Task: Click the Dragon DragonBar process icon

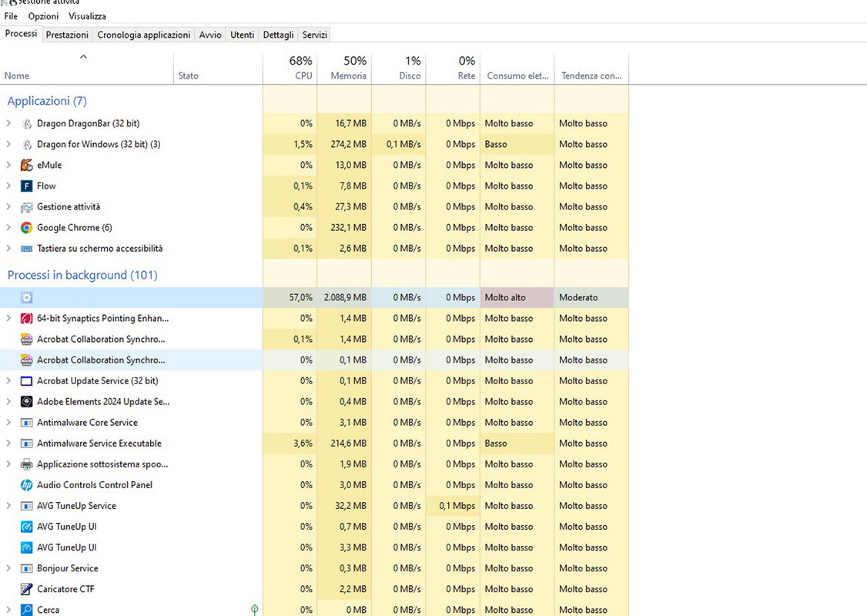Action: point(26,124)
